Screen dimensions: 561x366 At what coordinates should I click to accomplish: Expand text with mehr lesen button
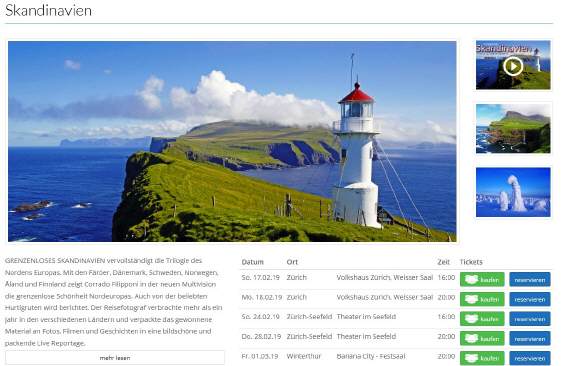115,357
